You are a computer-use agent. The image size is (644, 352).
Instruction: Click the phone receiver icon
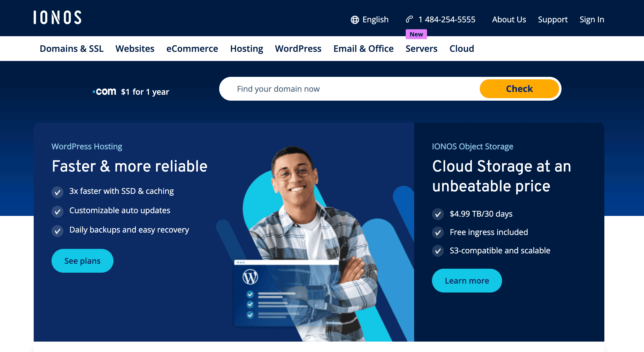[x=409, y=19]
